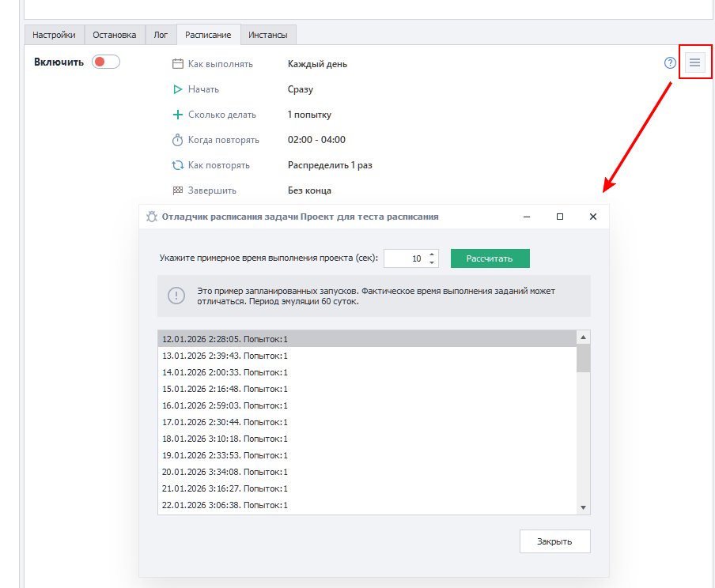Image resolution: width=715 pixels, height=588 pixels.
Task: Click the play icon beside Начать
Action: [x=178, y=89]
